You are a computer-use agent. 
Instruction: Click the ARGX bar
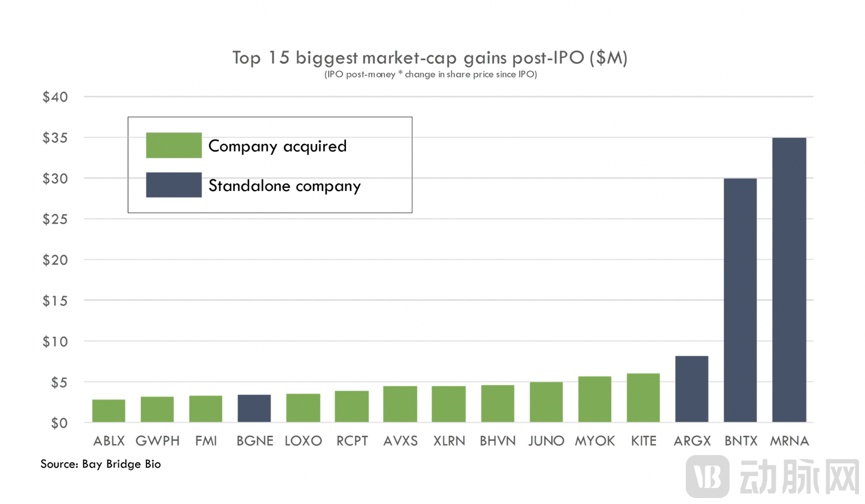pos(692,389)
